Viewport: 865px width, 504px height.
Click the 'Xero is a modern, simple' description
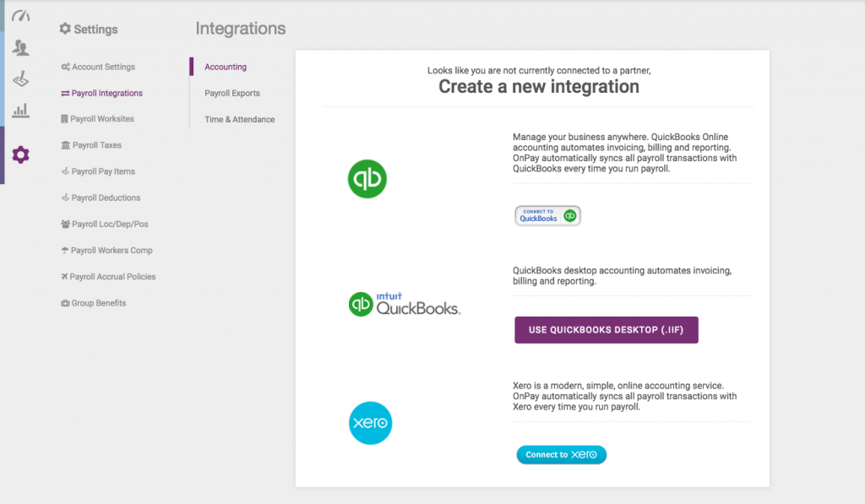624,396
